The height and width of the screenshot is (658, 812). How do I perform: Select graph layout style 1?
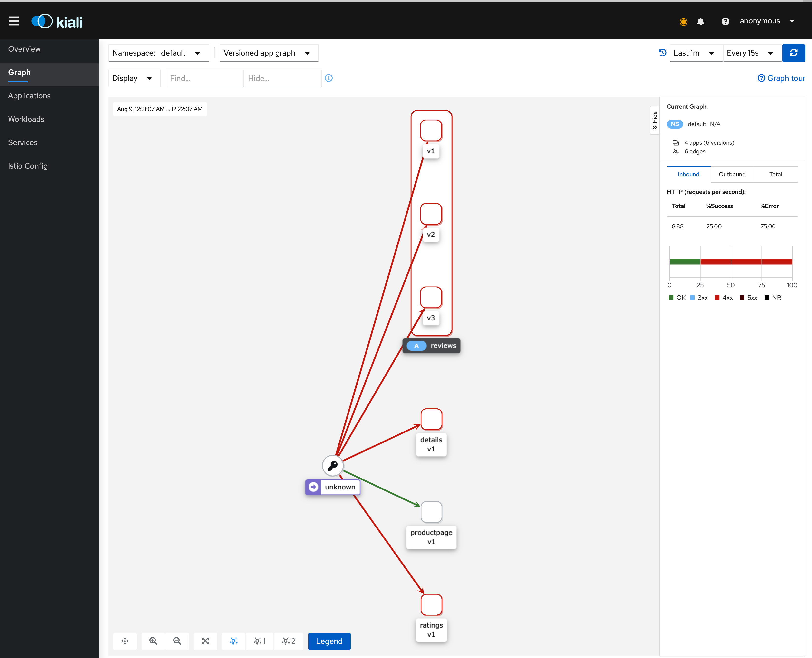coord(260,641)
